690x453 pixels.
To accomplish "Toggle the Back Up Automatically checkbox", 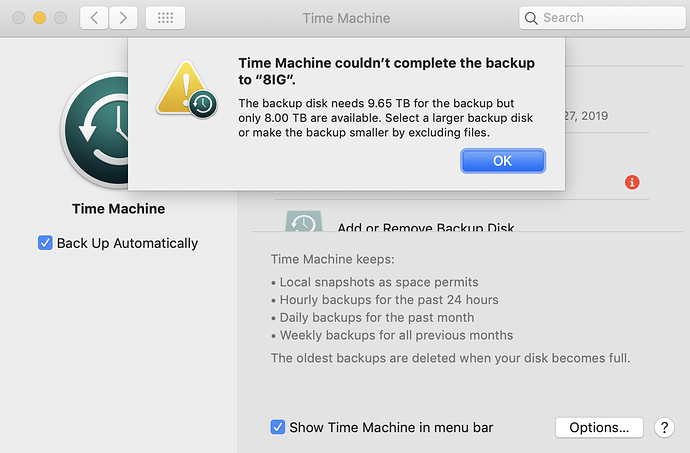I will 45,243.
